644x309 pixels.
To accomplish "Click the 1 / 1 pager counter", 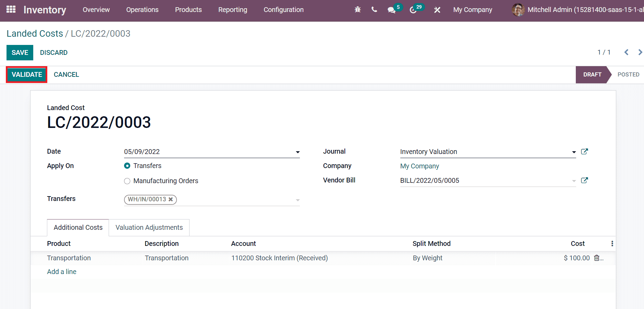I will point(604,52).
